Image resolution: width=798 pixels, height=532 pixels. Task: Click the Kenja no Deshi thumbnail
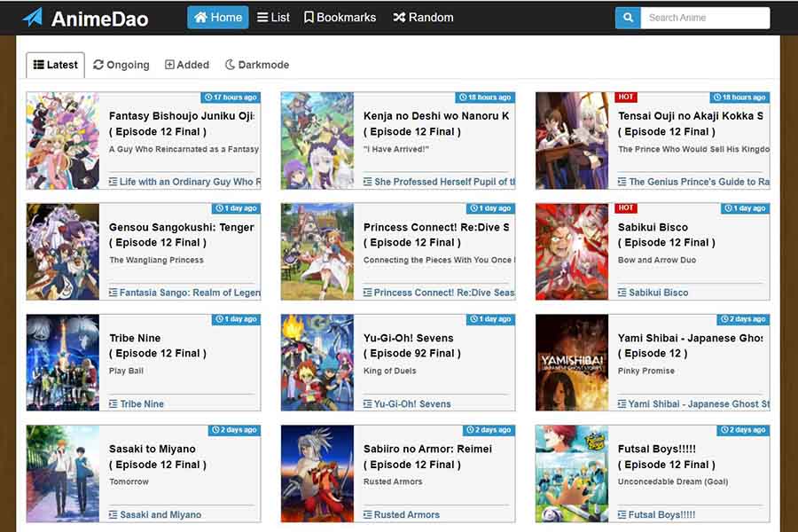317,140
